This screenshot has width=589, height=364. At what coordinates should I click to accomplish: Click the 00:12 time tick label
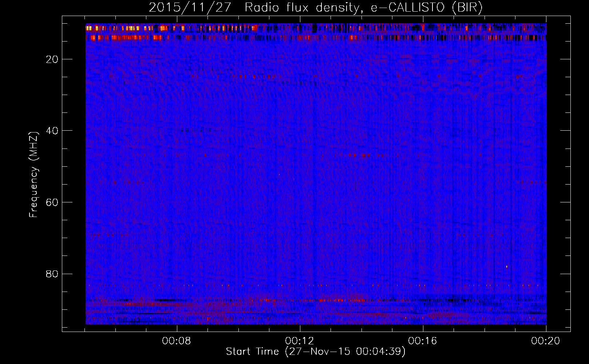(x=300, y=341)
